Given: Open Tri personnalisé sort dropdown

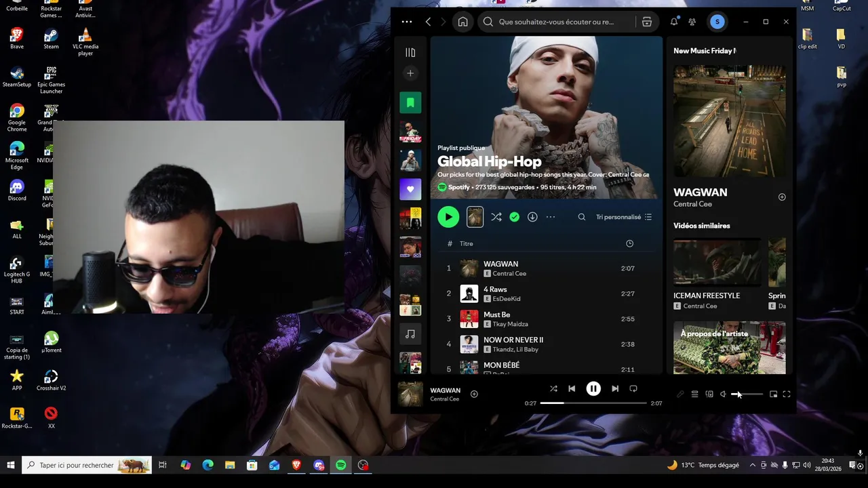Looking at the screenshot, I should [x=624, y=217].
